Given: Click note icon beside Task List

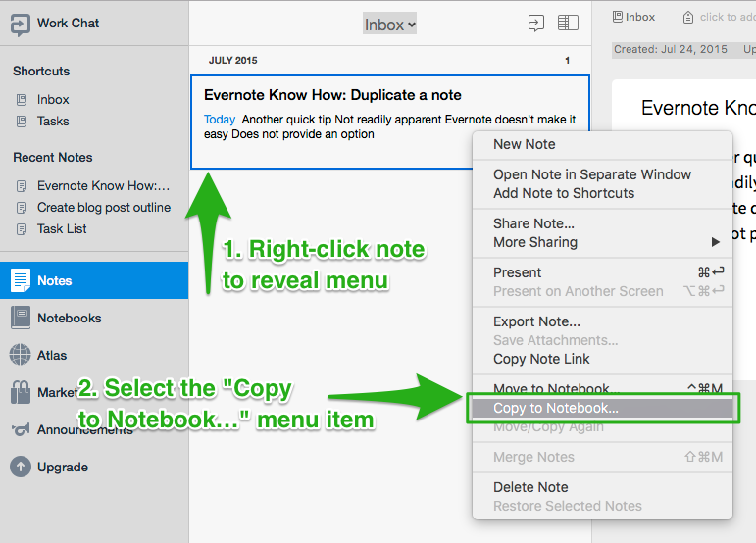Looking at the screenshot, I should pos(22,228).
